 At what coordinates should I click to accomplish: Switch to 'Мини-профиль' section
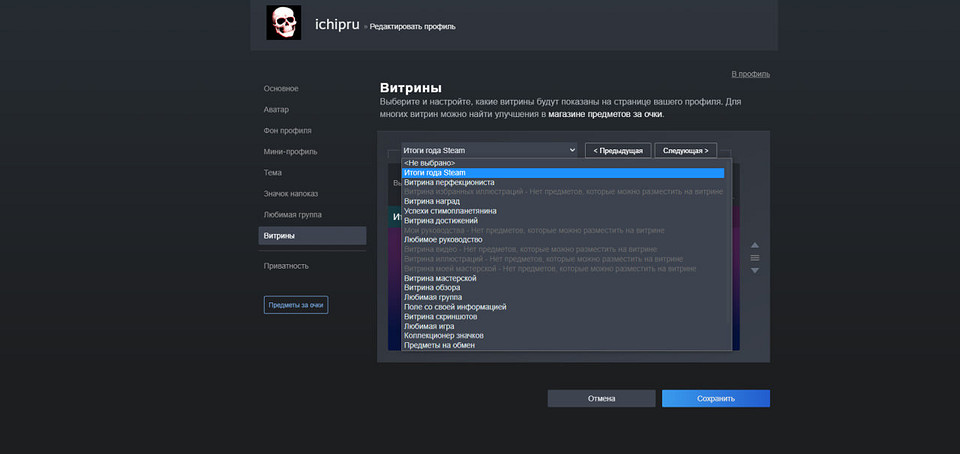(x=290, y=152)
